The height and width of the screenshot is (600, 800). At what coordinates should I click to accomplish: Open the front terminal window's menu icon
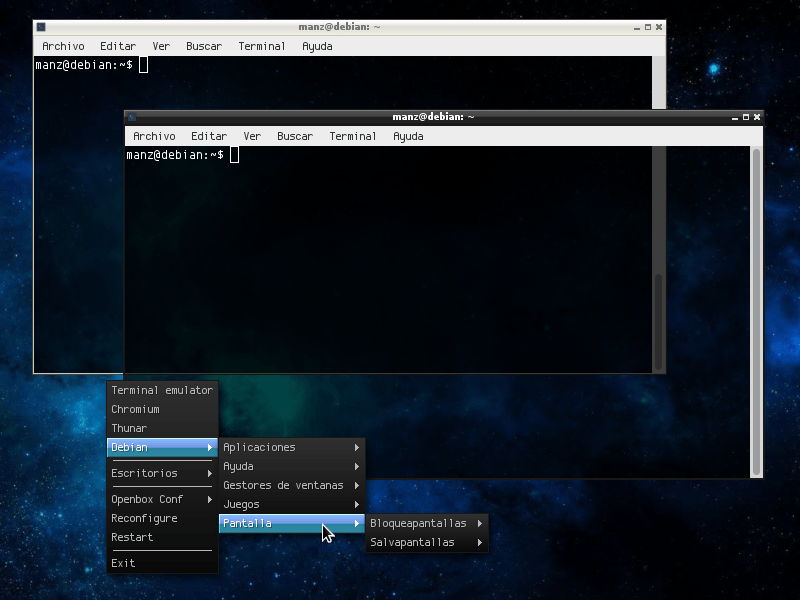(132, 117)
